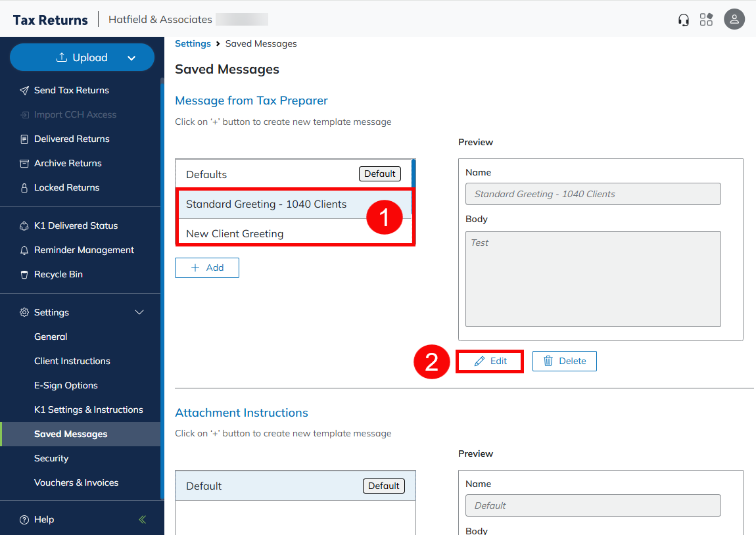The height and width of the screenshot is (535, 756).
Task: Go to E-Sign Options settings
Action: (x=66, y=385)
